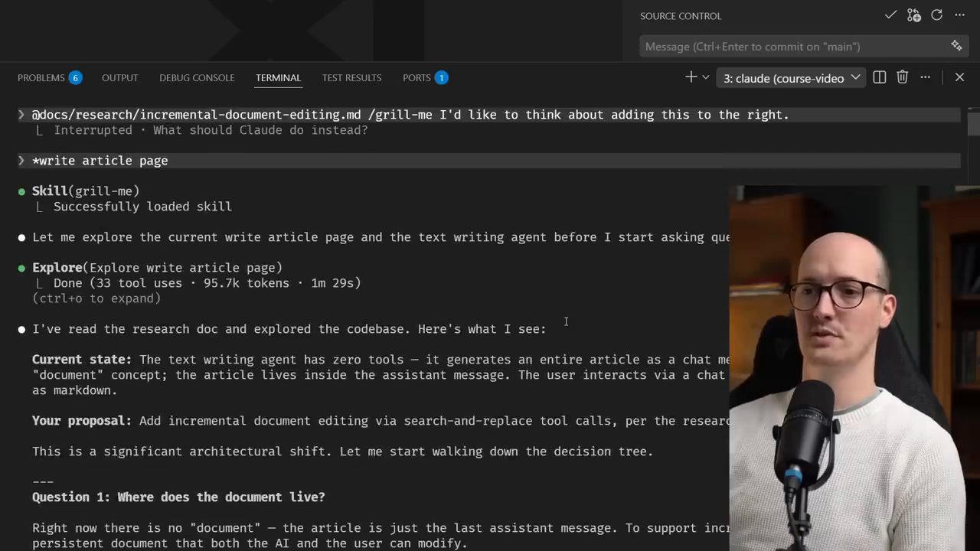The width and height of the screenshot is (980, 551).
Task: Click the terminal vertical scrollbar thumb
Action: point(974,123)
